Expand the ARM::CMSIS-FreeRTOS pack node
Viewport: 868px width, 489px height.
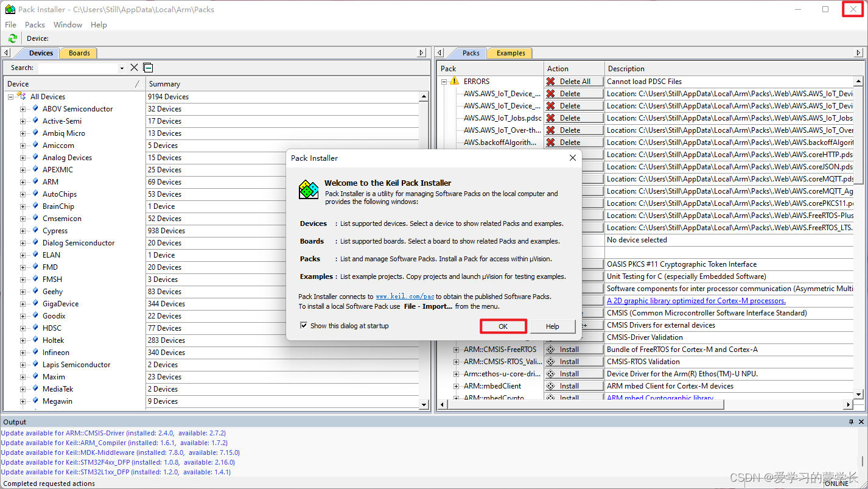[456, 350]
